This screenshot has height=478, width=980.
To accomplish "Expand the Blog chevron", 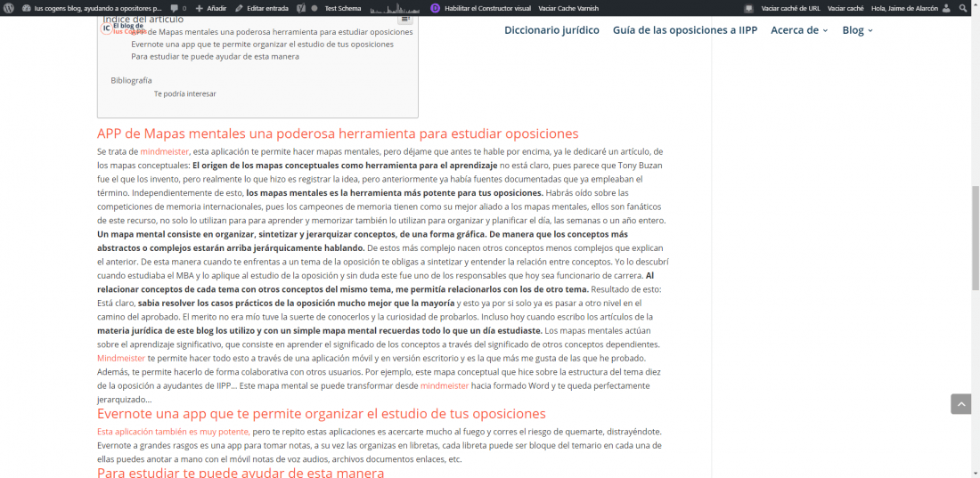I will [x=870, y=30].
